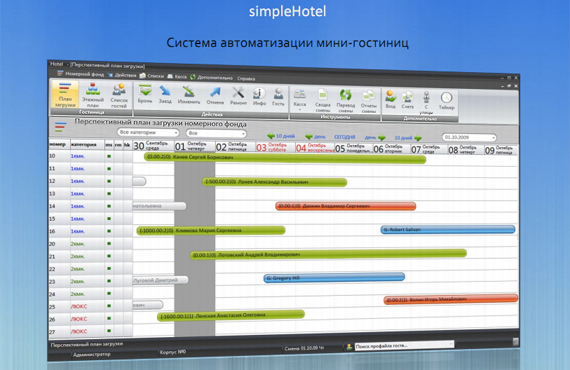This screenshot has height=370, width=570.
Task: Toggle green status marker for room 10
Action: pyautogui.click(x=109, y=156)
